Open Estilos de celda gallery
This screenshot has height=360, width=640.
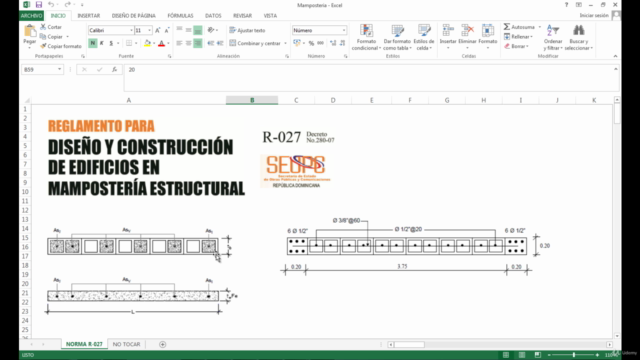pyautogui.click(x=424, y=37)
